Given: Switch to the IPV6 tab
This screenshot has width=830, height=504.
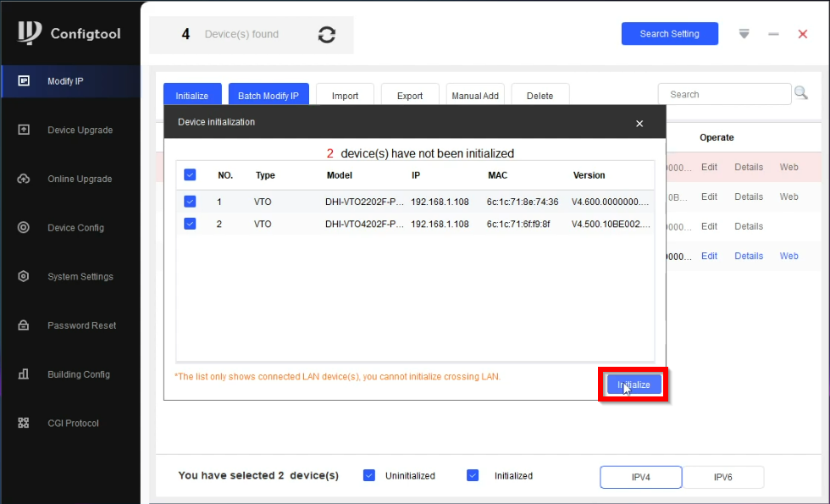Looking at the screenshot, I should pyautogui.click(x=722, y=477).
